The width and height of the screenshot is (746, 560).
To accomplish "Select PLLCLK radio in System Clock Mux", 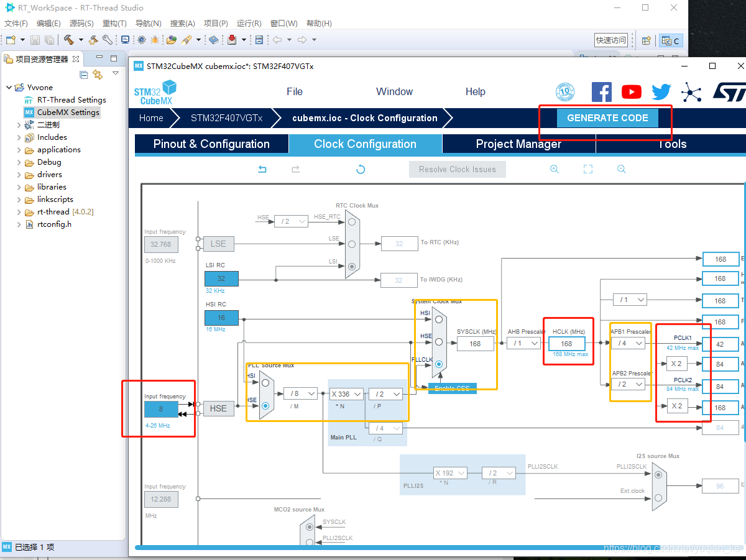I will 439,364.
